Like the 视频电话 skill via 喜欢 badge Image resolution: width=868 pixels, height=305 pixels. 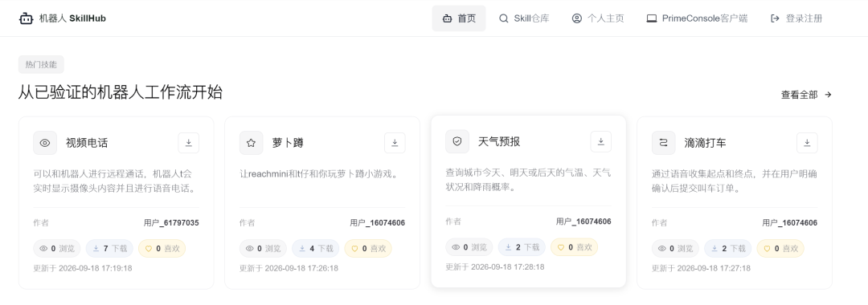pyautogui.click(x=162, y=249)
